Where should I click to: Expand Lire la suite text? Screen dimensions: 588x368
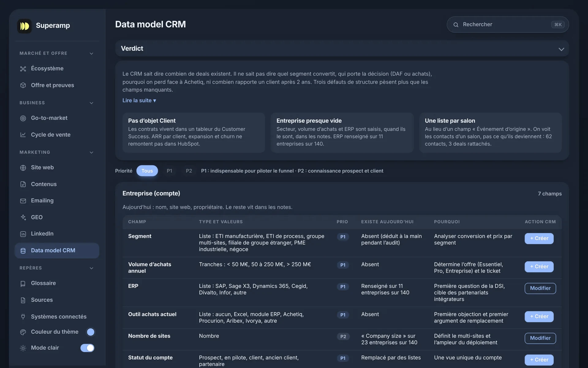tap(139, 100)
